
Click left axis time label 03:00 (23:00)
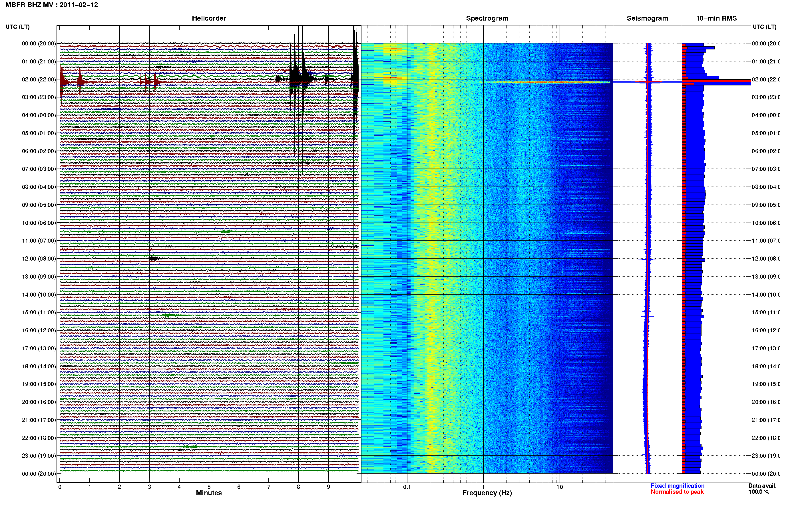click(x=39, y=97)
